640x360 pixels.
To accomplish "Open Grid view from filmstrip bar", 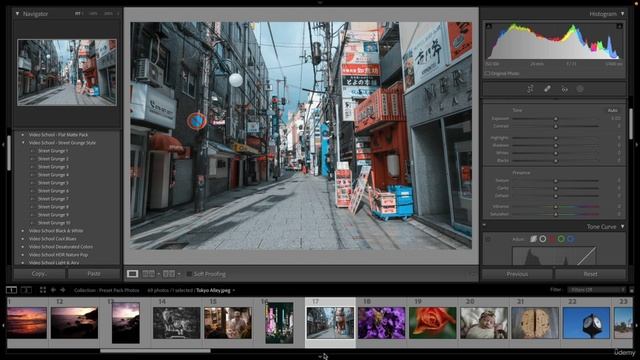I will [43, 290].
